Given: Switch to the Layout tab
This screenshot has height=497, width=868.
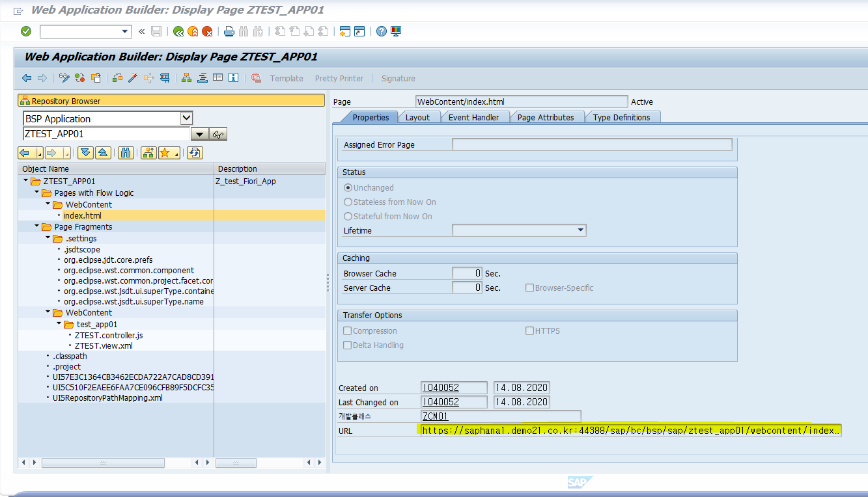Looking at the screenshot, I should point(417,117).
